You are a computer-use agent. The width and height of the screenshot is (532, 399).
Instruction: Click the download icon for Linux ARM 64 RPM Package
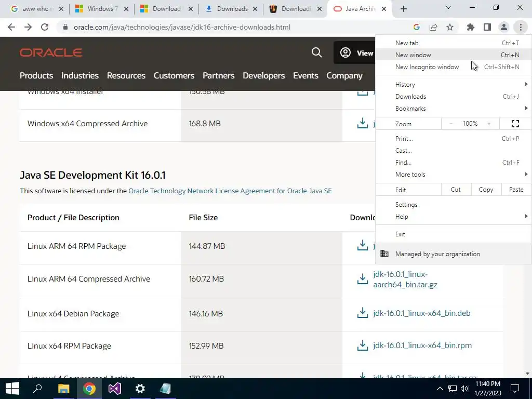click(x=362, y=245)
